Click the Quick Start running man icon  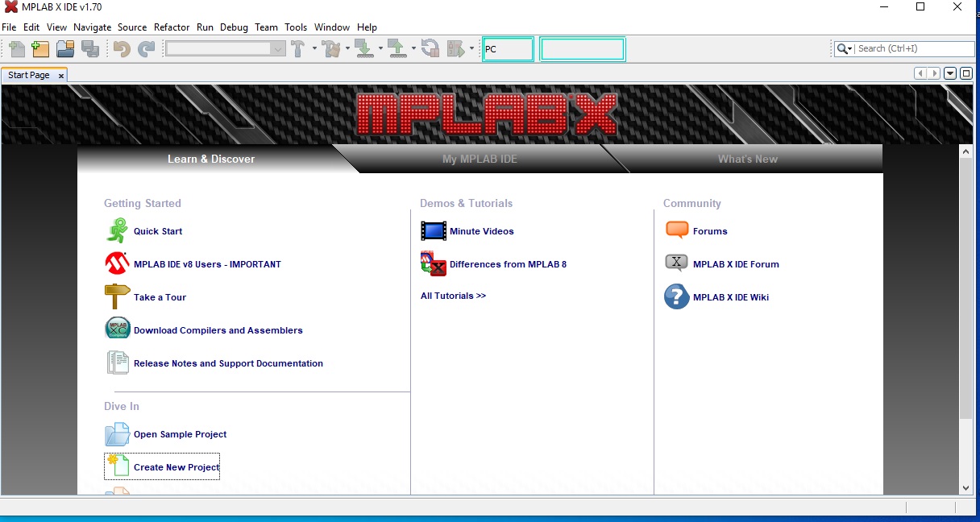[117, 231]
